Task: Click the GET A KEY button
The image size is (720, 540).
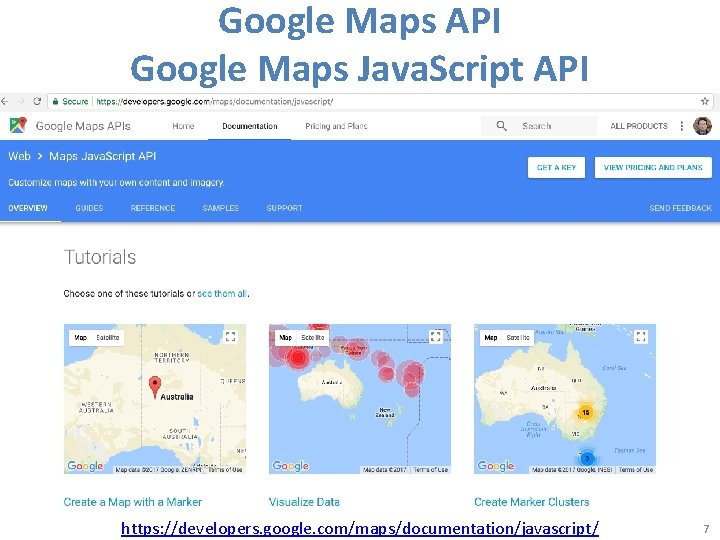Action: tap(557, 168)
